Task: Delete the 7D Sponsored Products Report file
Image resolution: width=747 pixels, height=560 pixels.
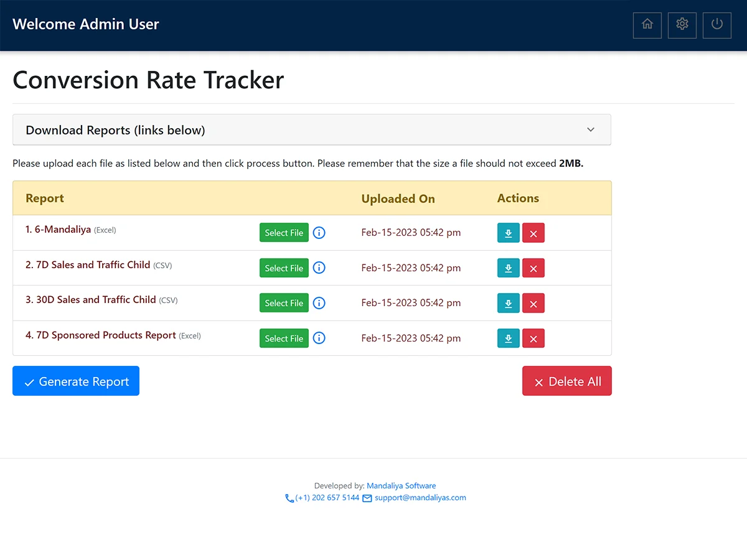Action: click(533, 338)
